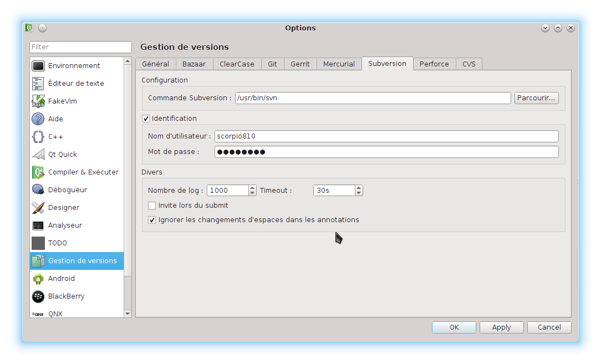Switch to the Général tab
Viewport: 601px width, 364px height.
tap(156, 64)
